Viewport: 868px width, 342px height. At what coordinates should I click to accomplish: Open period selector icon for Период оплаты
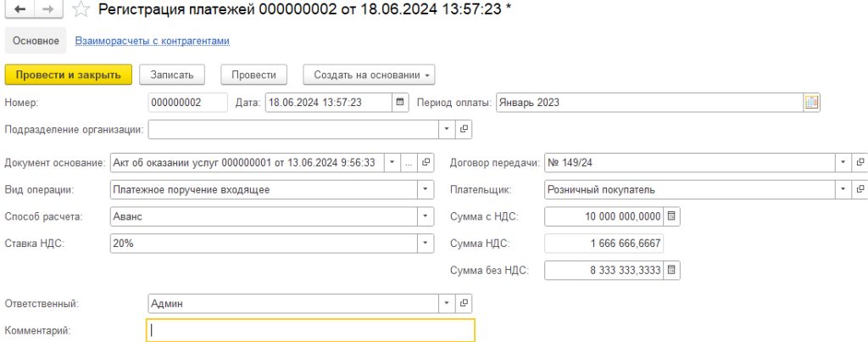(811, 103)
